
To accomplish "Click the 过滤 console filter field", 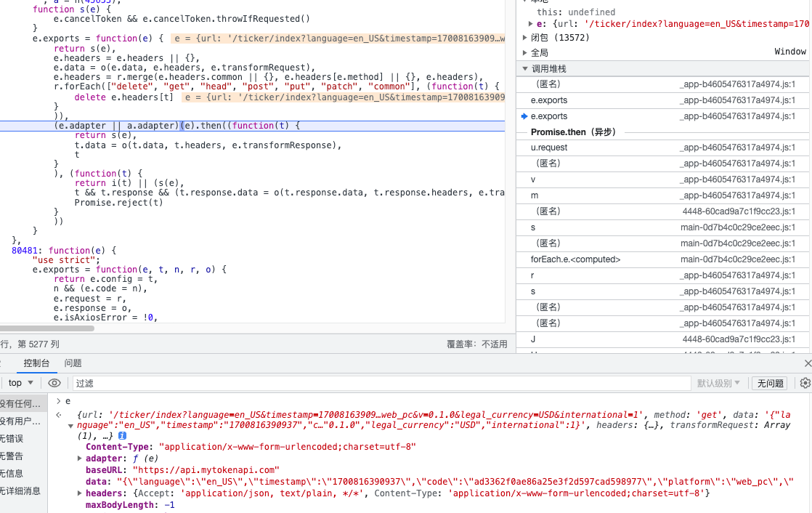I will click(x=378, y=383).
